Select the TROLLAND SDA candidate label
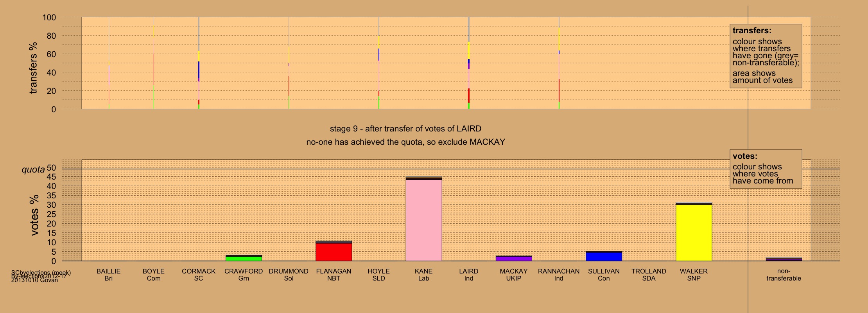The width and height of the screenshot is (868, 313). pyautogui.click(x=649, y=275)
